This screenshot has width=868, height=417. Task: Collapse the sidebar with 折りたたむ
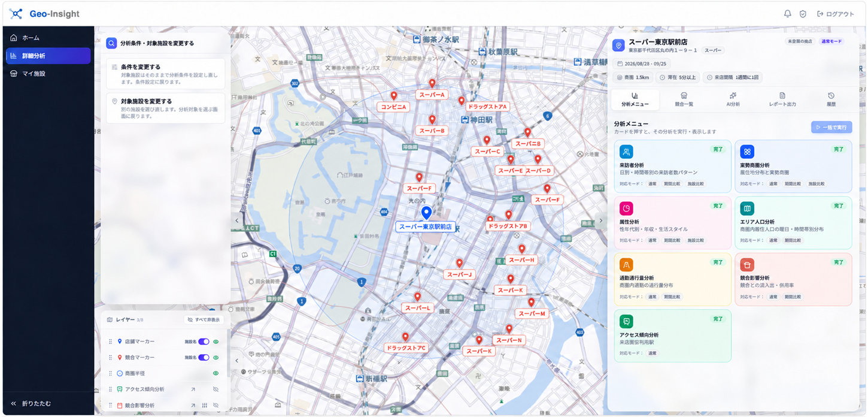(32, 403)
